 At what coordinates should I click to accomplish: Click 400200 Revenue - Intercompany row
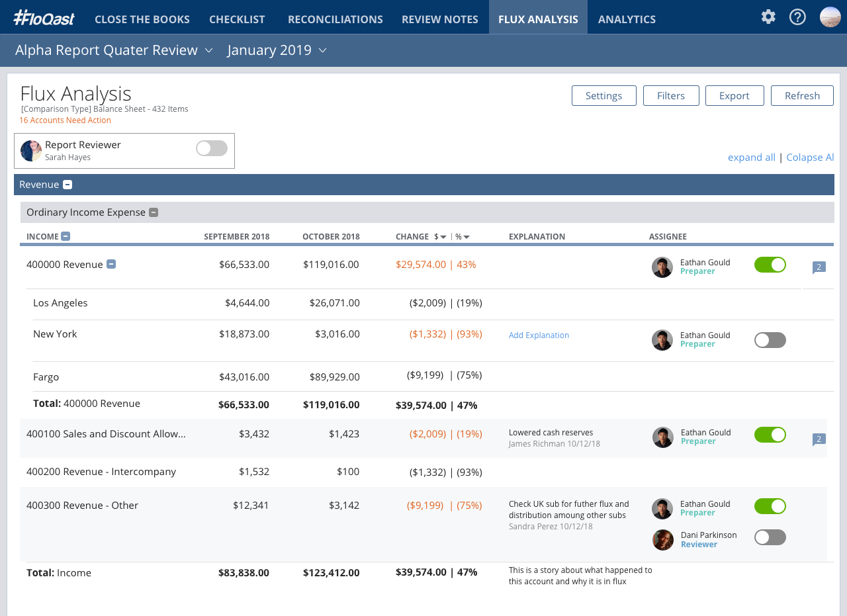pos(101,472)
